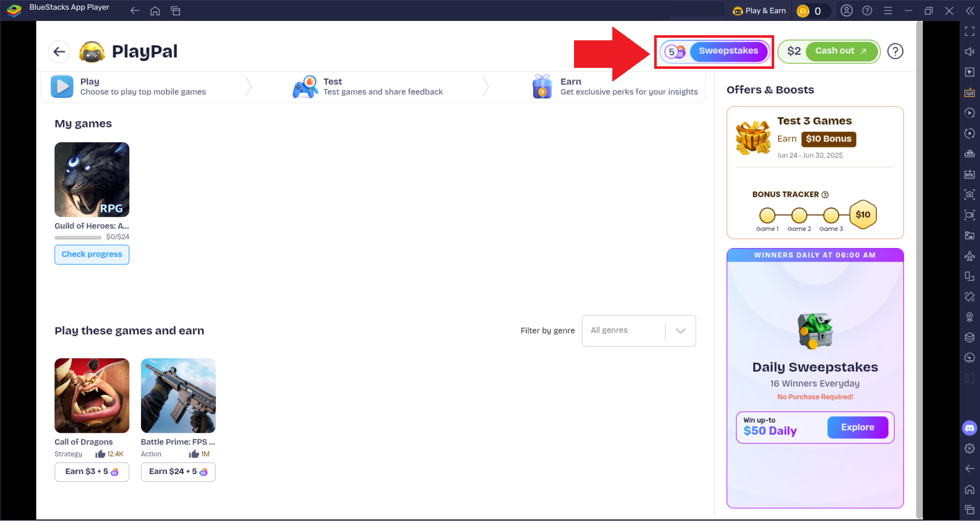Click the Explore sweepstakes button
Image resolution: width=980 pixels, height=521 pixels.
click(x=857, y=427)
